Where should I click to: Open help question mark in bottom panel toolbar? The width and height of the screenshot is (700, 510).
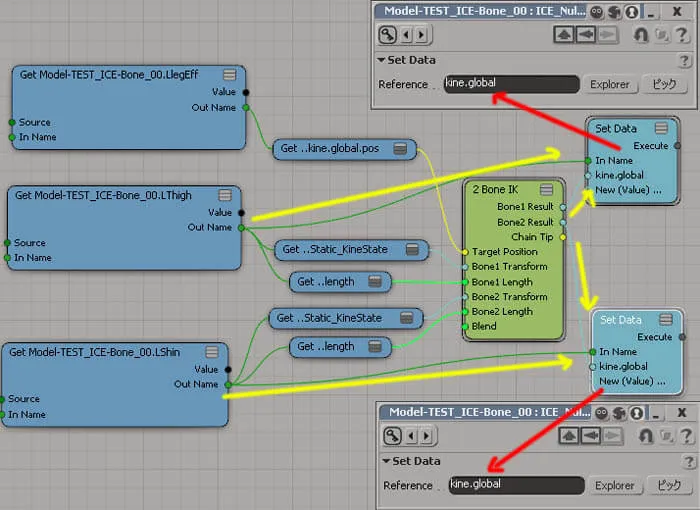tap(687, 435)
